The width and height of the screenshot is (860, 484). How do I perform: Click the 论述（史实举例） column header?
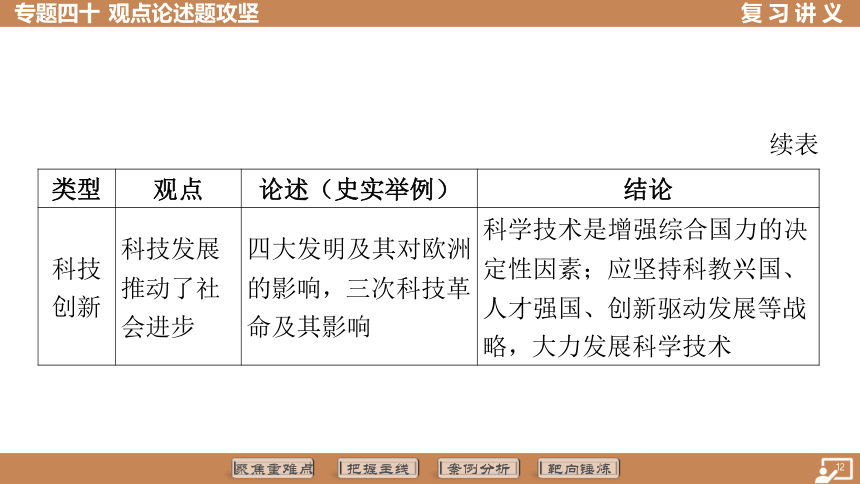[359, 189]
